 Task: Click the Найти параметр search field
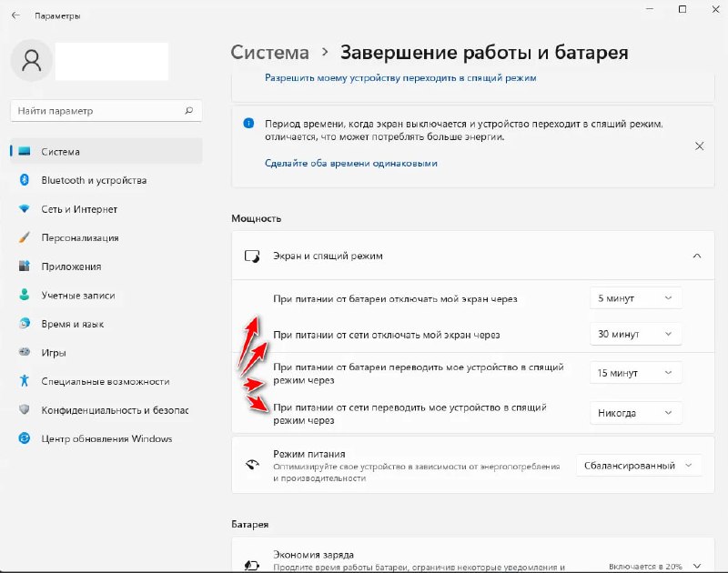click(106, 110)
